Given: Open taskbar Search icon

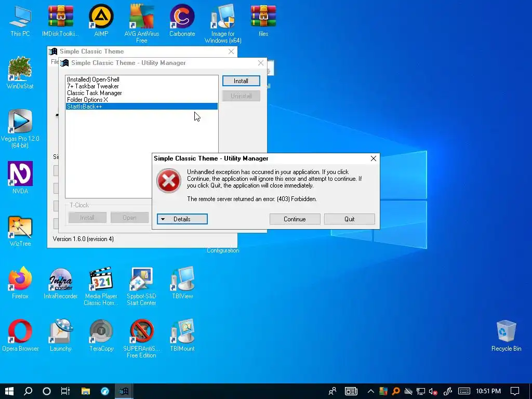Looking at the screenshot, I should point(28,391).
